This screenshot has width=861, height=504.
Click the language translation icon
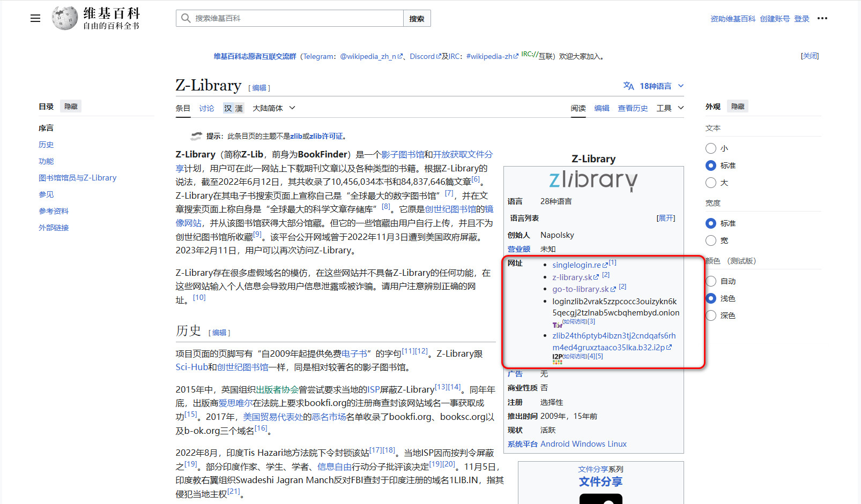pyautogui.click(x=628, y=86)
